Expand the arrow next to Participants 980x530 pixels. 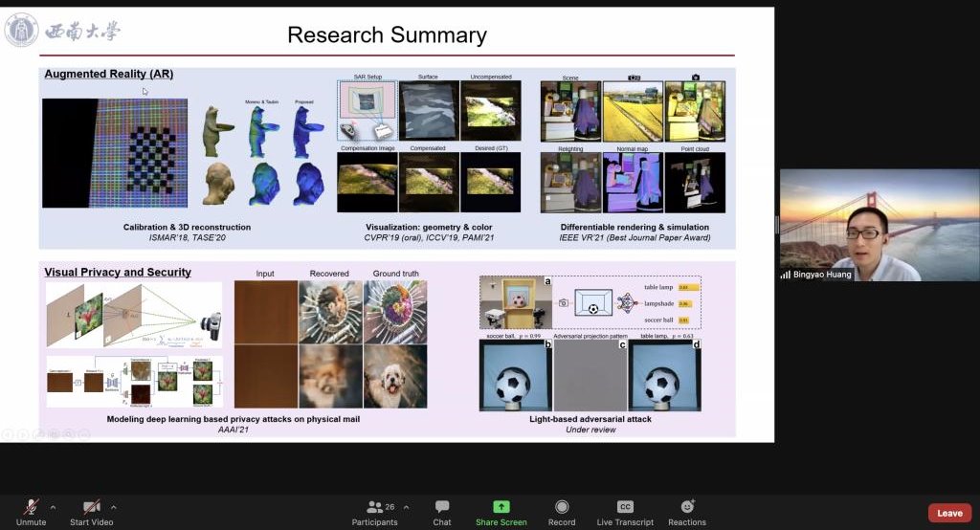pyautogui.click(x=406, y=507)
